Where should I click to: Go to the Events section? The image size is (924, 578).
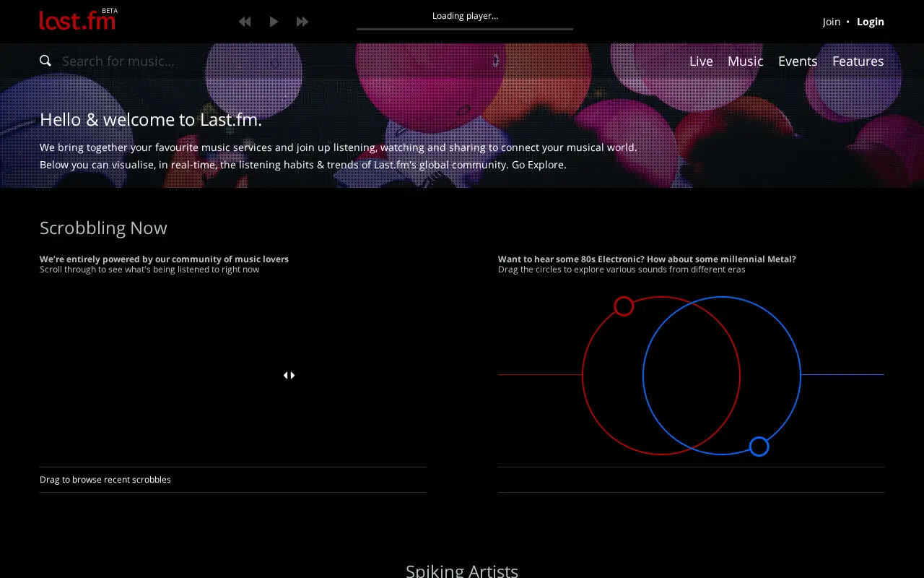click(x=798, y=61)
